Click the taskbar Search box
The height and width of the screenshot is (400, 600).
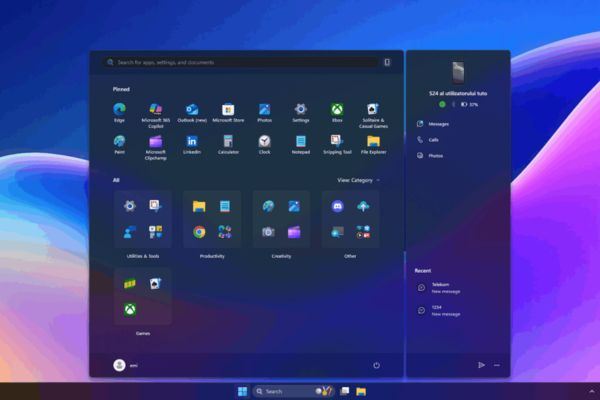[x=293, y=391]
